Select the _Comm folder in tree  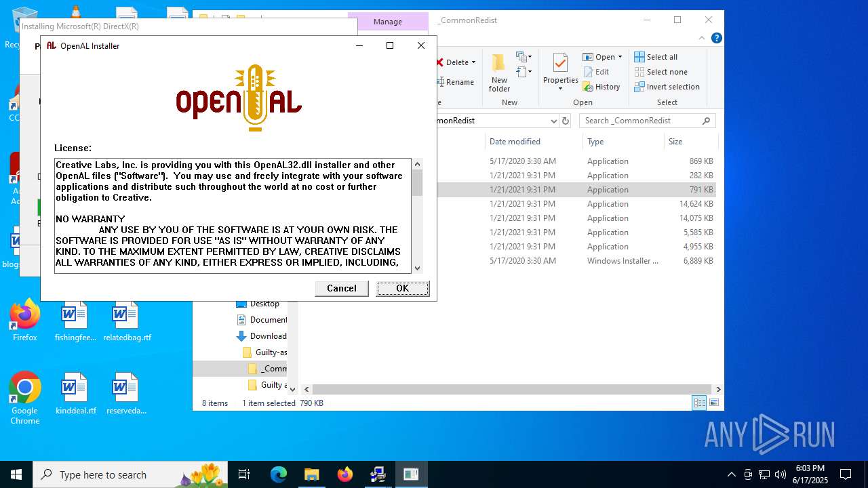click(267, 369)
